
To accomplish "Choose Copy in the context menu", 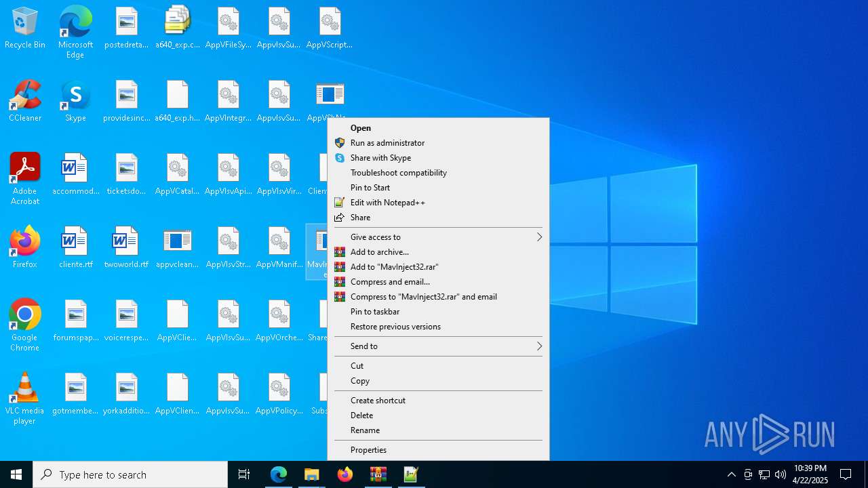I will pyautogui.click(x=438, y=381).
